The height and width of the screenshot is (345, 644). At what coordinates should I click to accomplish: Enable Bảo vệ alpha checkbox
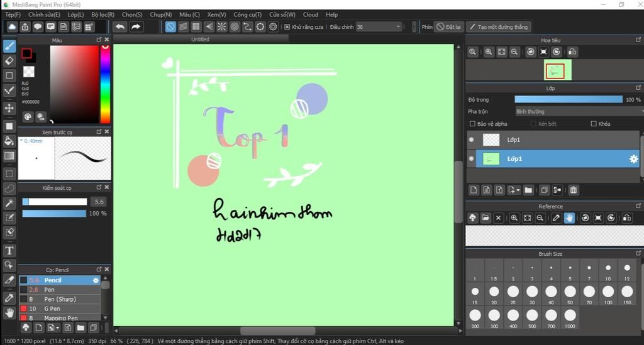pos(472,123)
